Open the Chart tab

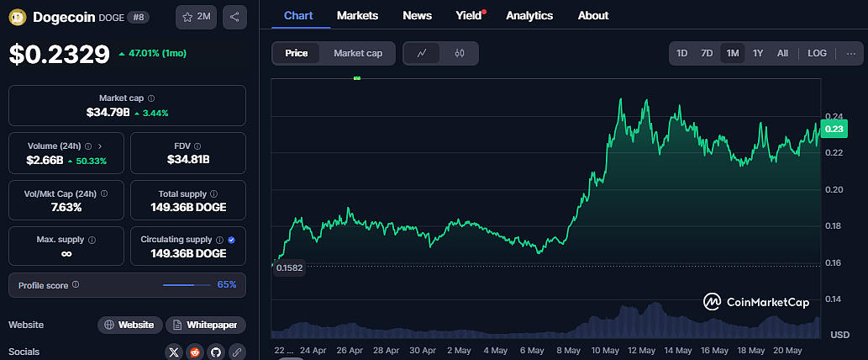(299, 15)
